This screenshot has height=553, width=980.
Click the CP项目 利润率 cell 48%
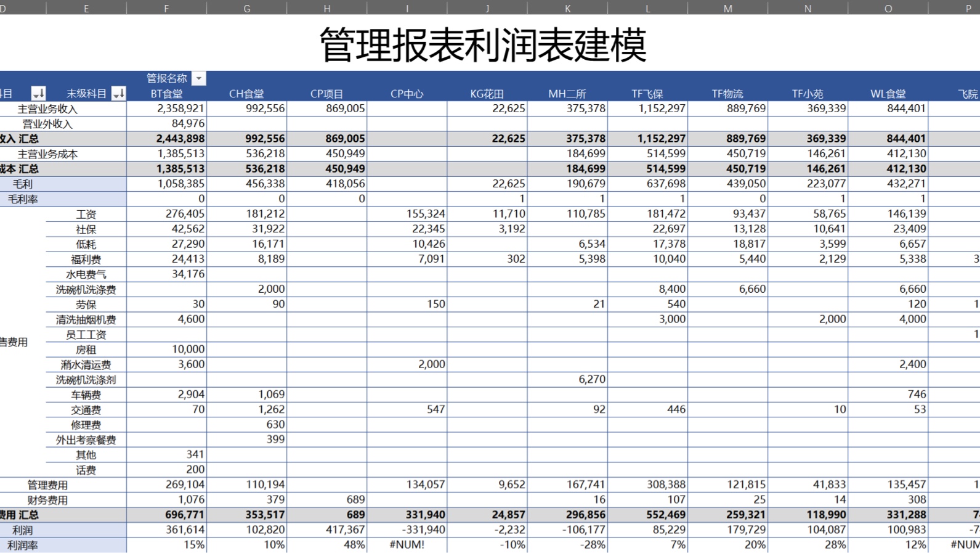coord(327,545)
